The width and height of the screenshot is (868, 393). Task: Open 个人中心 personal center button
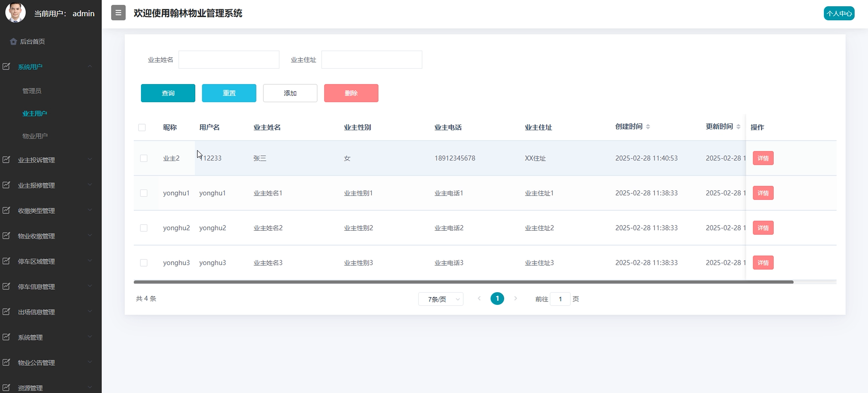click(x=839, y=14)
